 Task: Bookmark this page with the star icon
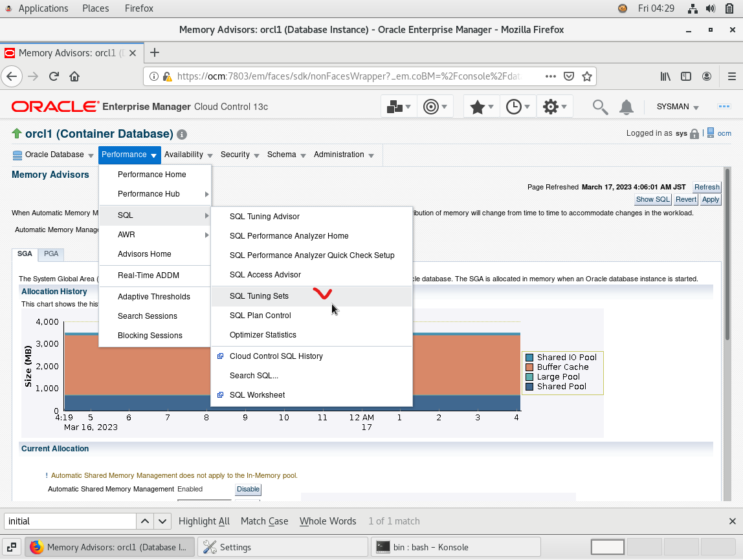[587, 76]
